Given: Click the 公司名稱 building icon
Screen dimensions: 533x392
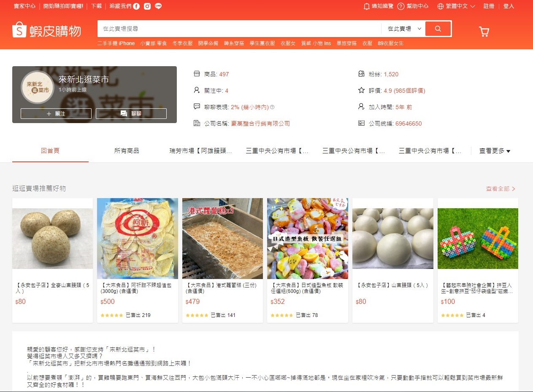Looking at the screenshot, I should [197, 124].
